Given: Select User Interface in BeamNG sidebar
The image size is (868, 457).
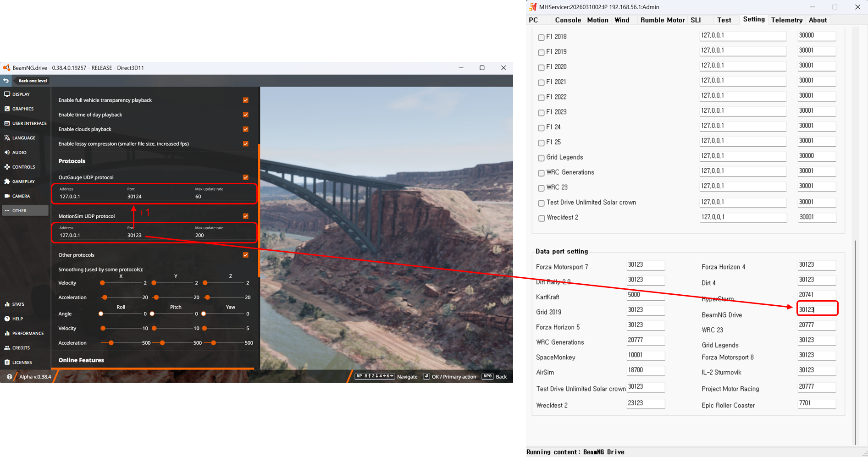Looking at the screenshot, I should point(25,123).
